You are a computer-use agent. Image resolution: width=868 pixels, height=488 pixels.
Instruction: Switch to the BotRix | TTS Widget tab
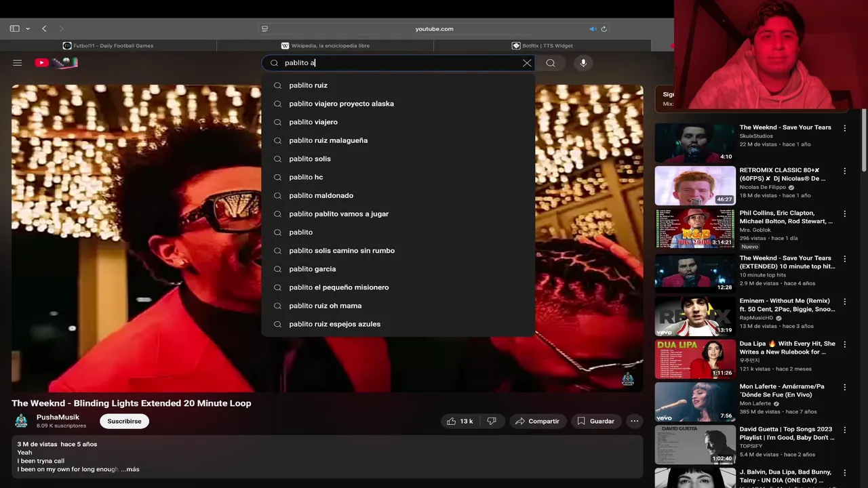[542, 45]
